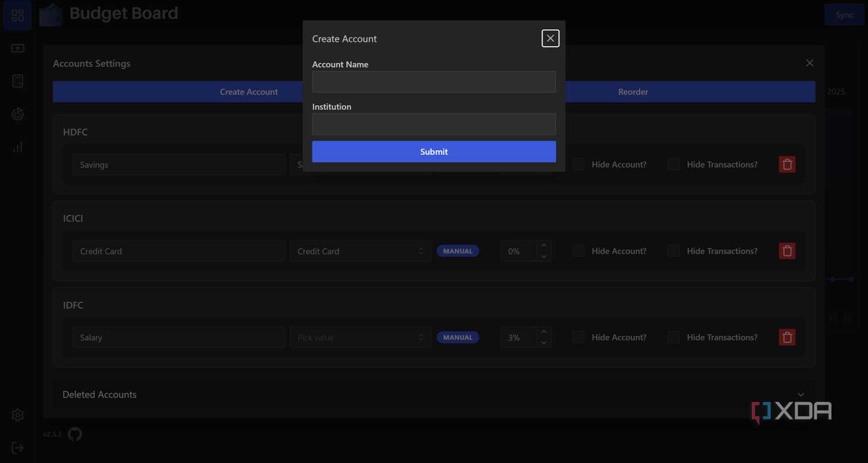This screenshot has height=463, width=868.
Task: Close the Accounts Settings panel
Action: [810, 63]
